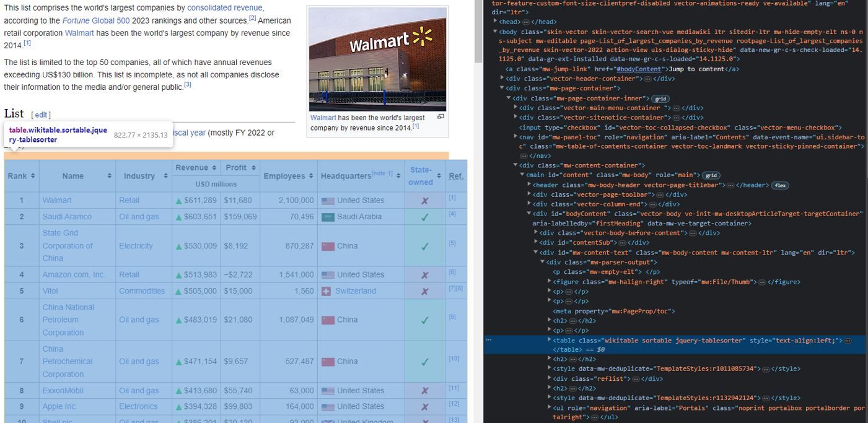Click Saudi Arabia flag icon
868x423 pixels.
pos(328,217)
